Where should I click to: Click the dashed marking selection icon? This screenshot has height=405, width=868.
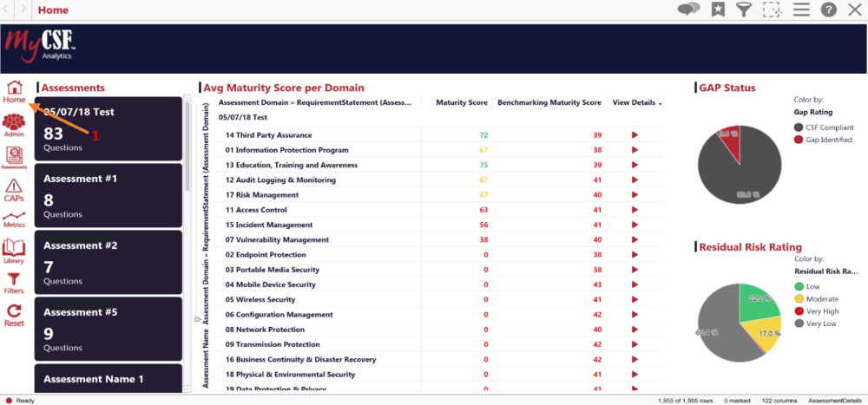[771, 10]
